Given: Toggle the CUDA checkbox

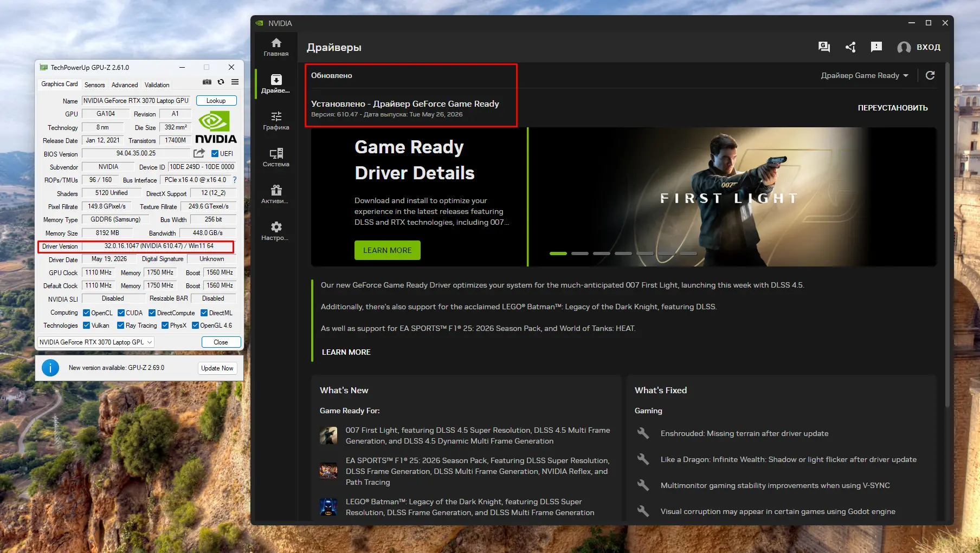Looking at the screenshot, I should click(121, 313).
